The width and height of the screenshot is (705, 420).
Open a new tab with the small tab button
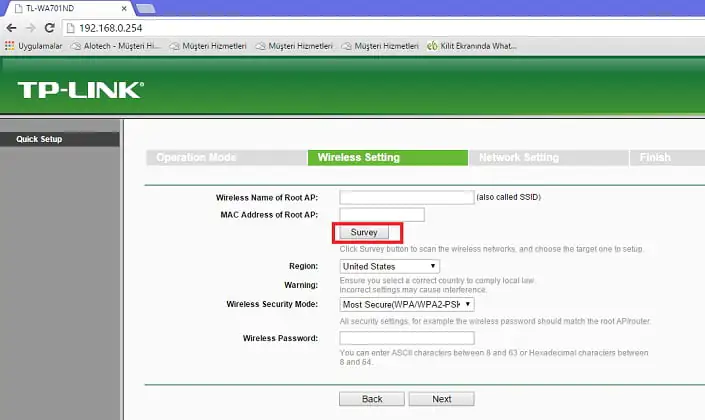coord(146,9)
